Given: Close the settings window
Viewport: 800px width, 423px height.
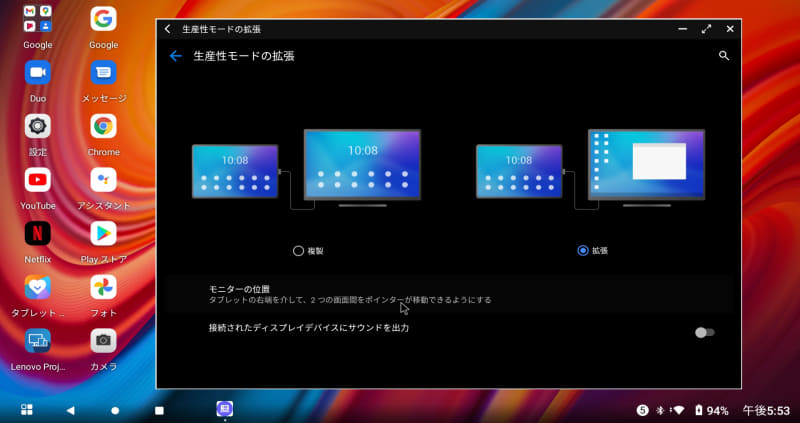Looking at the screenshot, I should pyautogui.click(x=730, y=29).
